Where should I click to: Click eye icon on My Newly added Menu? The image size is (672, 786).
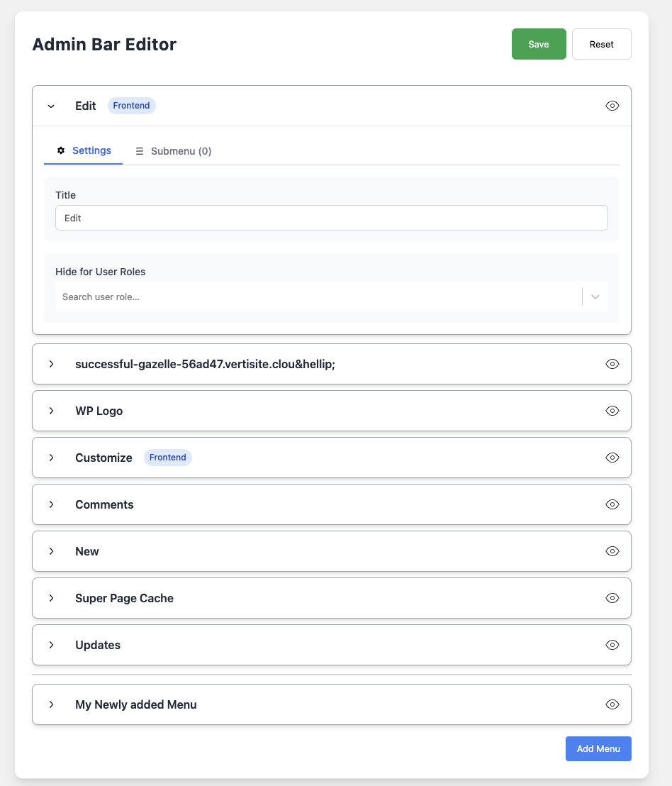pos(612,704)
